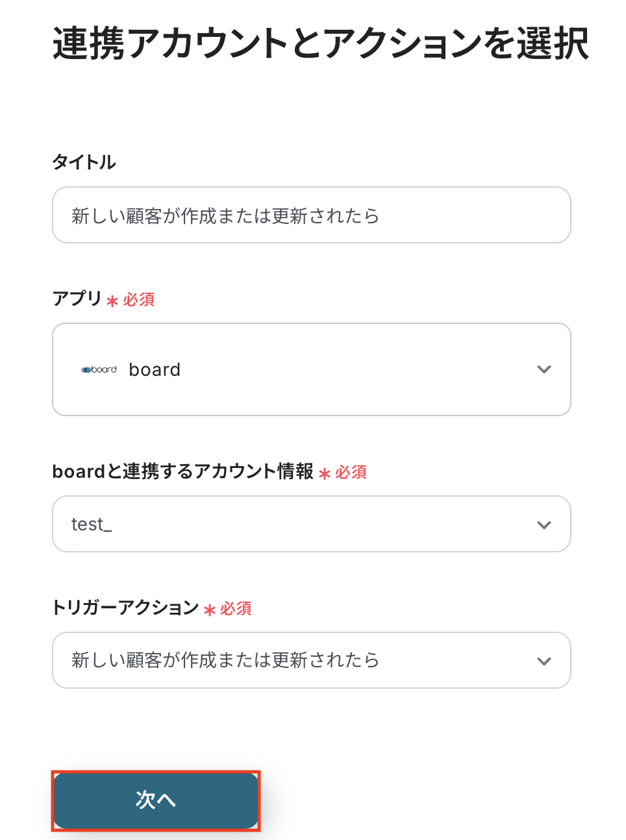Click the chevron arrow in トリガーアクション field

[544, 661]
